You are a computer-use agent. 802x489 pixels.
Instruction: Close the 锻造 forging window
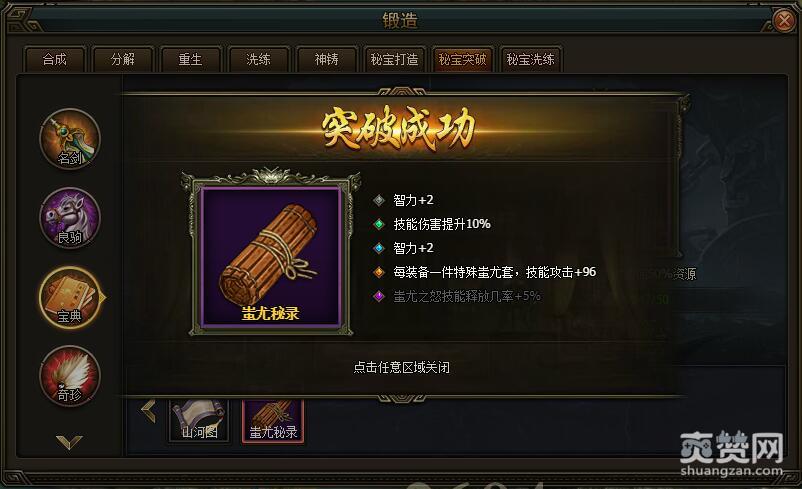tap(784, 20)
